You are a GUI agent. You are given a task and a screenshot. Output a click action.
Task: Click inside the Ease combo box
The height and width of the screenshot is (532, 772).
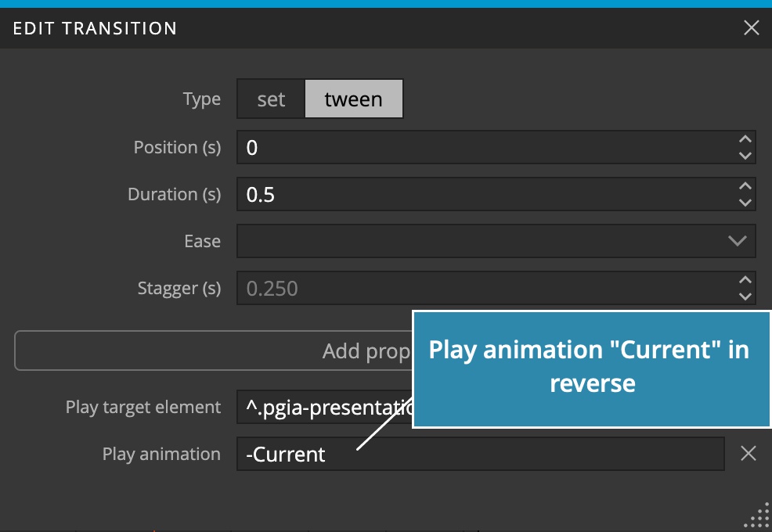(x=496, y=241)
